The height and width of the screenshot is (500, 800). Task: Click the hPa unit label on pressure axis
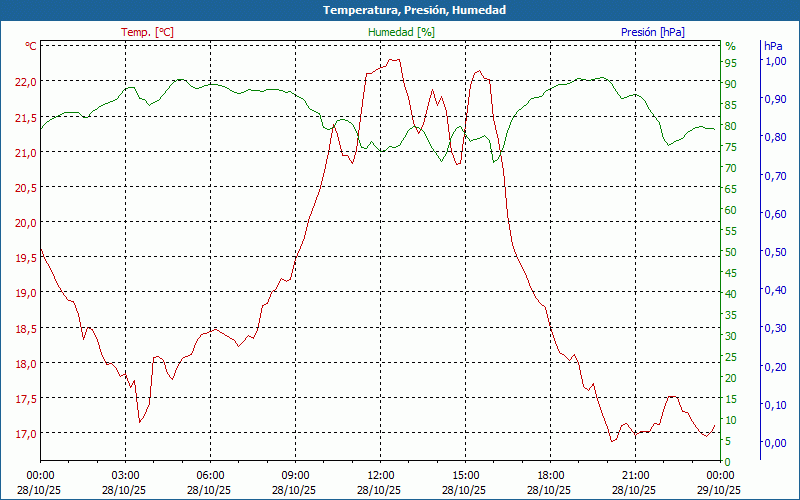773,46
